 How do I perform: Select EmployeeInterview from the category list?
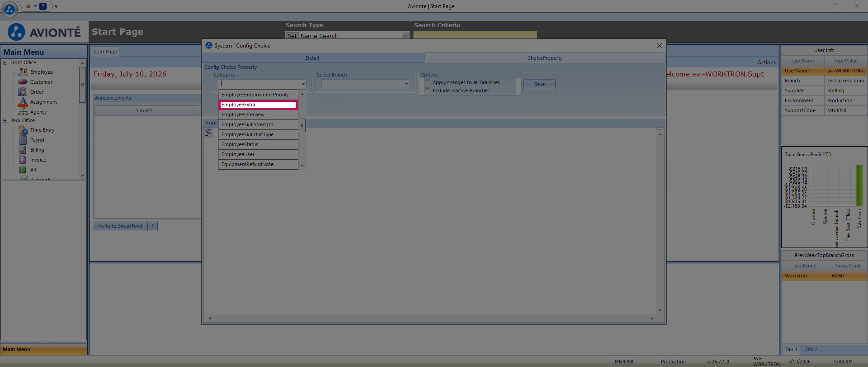point(258,114)
